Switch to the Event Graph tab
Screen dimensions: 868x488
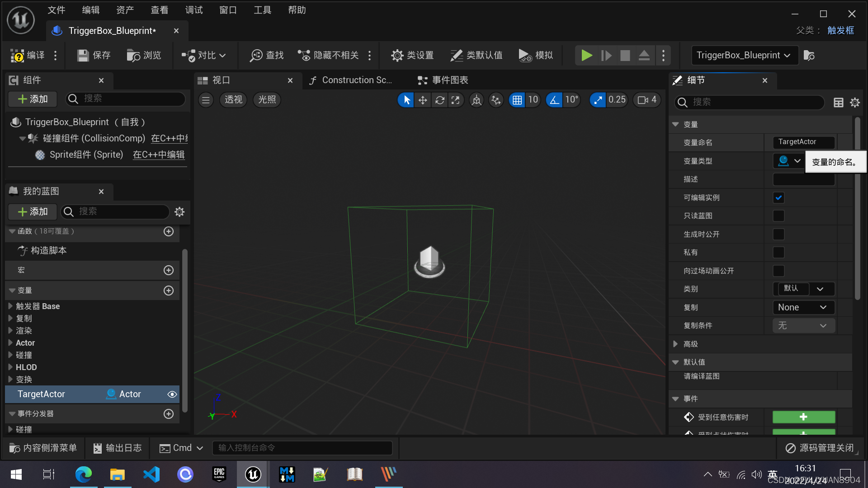pyautogui.click(x=443, y=80)
